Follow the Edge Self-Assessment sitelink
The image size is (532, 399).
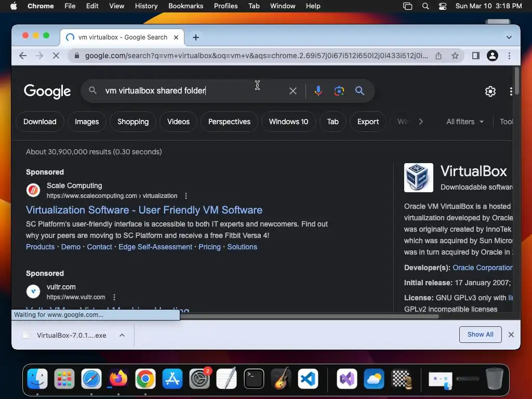click(x=155, y=247)
